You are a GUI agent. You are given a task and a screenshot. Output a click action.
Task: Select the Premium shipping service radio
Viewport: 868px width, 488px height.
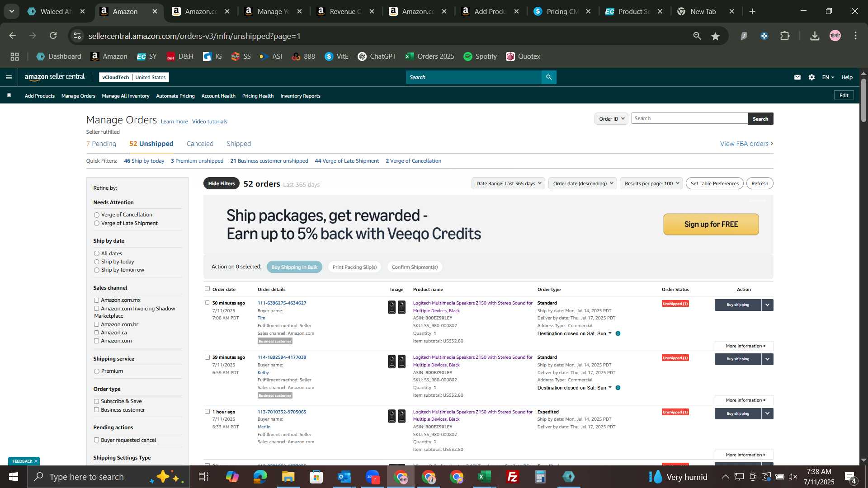click(96, 371)
